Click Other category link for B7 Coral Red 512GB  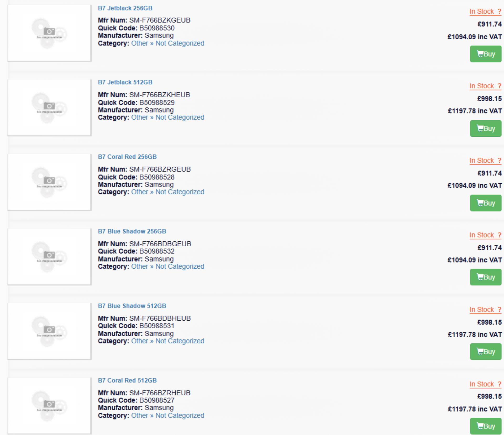point(139,416)
